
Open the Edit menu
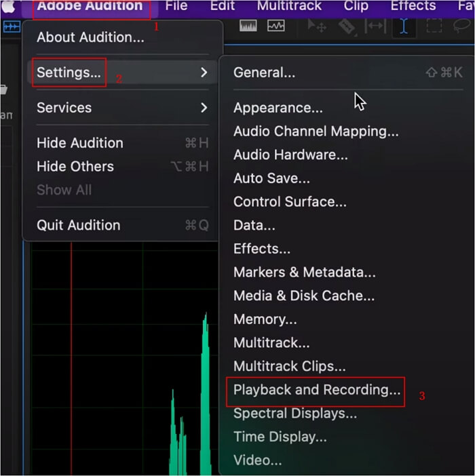pos(223,6)
